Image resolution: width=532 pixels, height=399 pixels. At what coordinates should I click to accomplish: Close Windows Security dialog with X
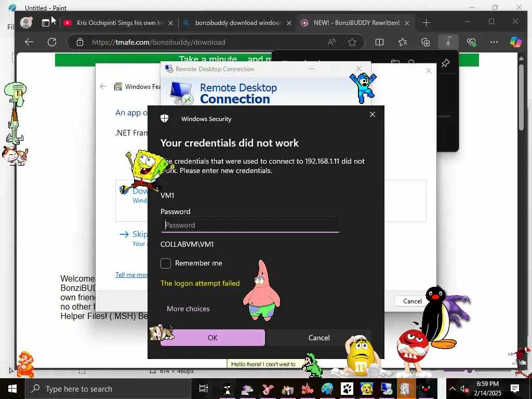[x=372, y=114]
